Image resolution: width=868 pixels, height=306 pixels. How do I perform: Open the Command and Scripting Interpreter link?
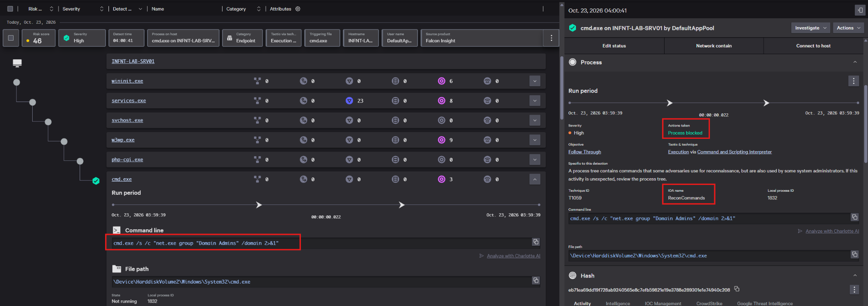pyautogui.click(x=734, y=152)
